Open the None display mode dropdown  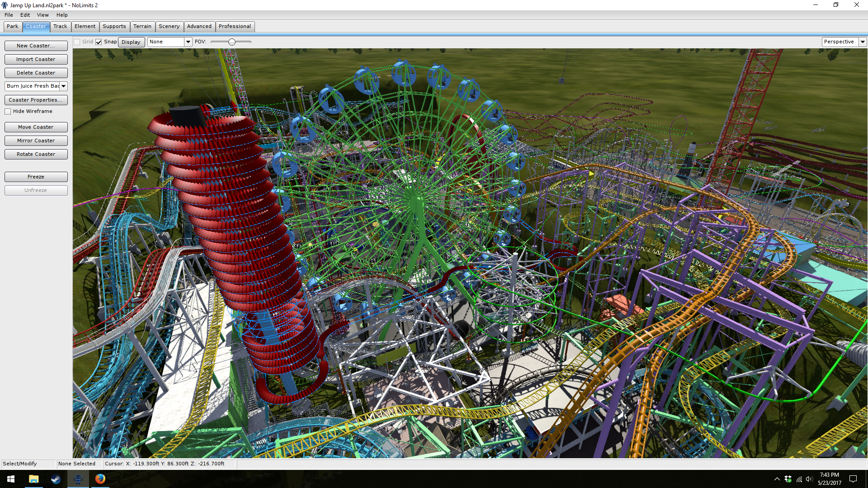[x=188, y=42]
